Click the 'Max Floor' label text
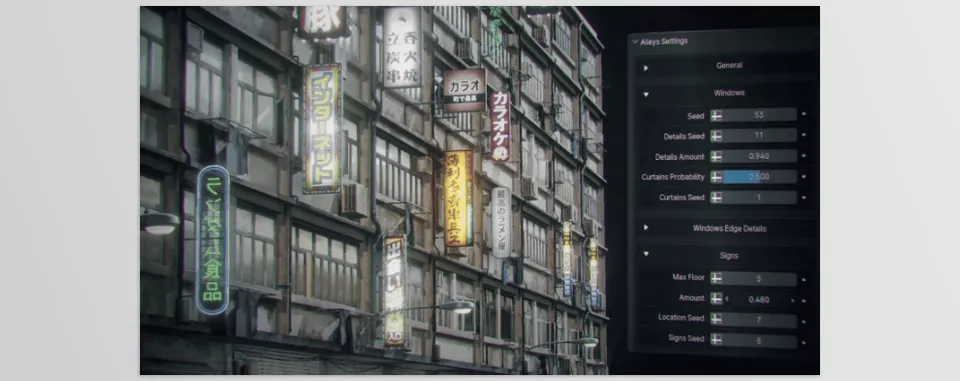Image resolution: width=960 pixels, height=381 pixels. coord(688,277)
